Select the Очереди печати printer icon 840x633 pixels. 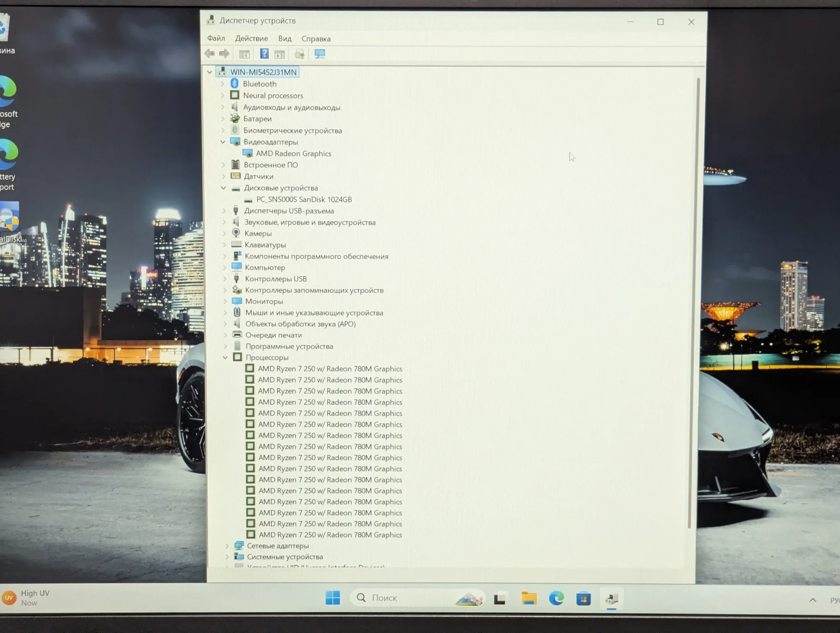click(237, 335)
